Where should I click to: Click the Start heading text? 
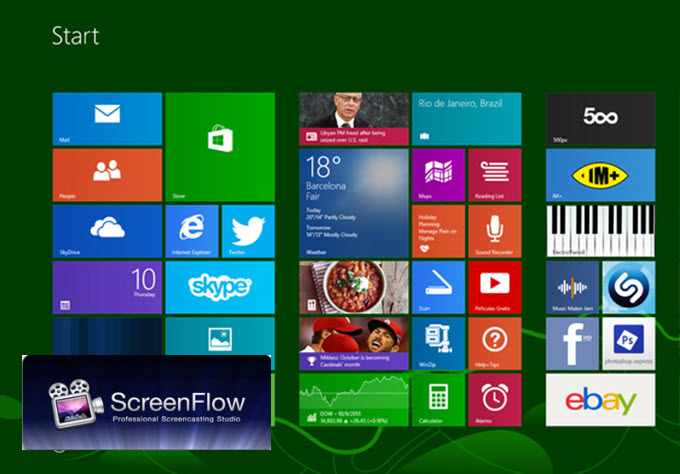coord(75,36)
